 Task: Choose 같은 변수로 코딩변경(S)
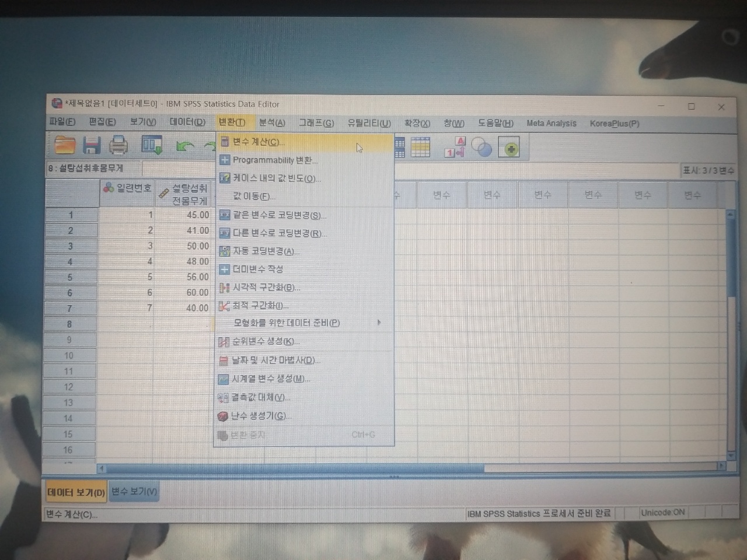tap(304, 215)
